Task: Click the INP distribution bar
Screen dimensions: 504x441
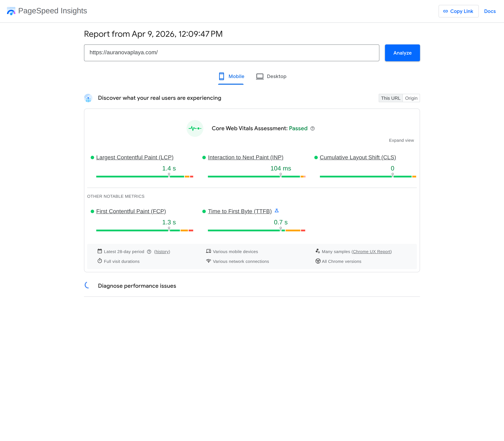Action: pos(256,176)
